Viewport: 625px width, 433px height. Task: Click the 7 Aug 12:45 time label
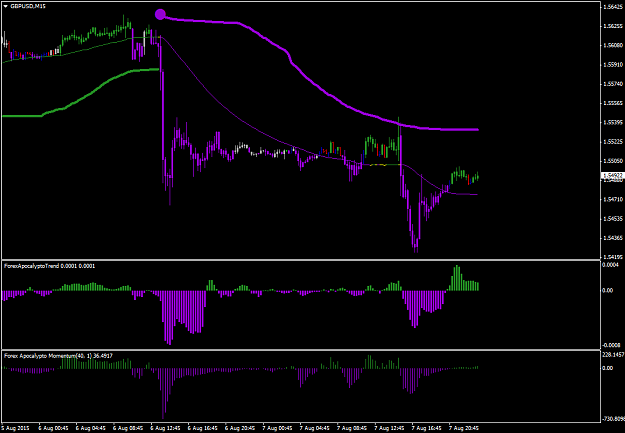tap(390, 428)
